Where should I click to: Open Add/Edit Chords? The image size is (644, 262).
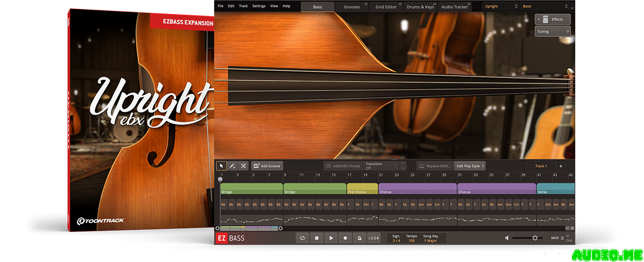342,166
